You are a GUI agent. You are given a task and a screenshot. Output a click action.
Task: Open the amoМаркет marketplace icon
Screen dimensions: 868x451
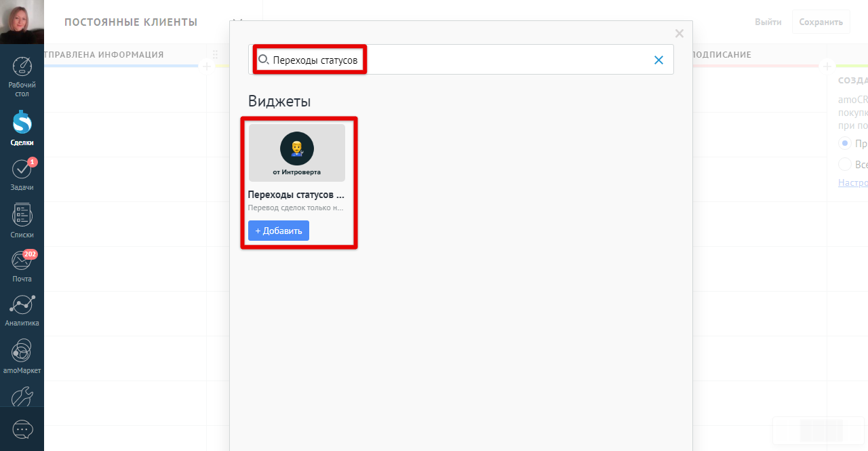click(22, 356)
